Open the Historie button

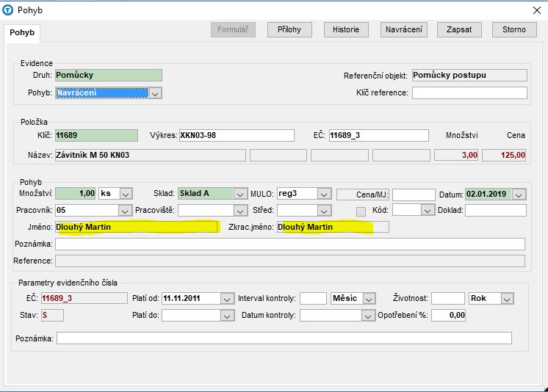[346, 29]
